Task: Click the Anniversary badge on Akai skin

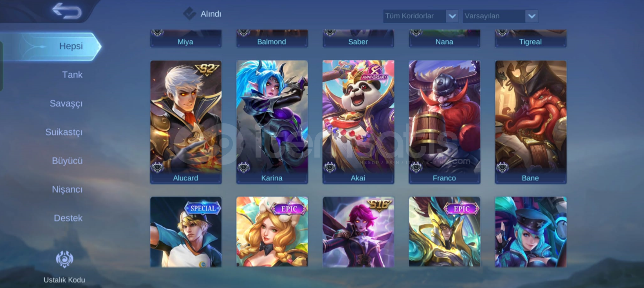Action: point(375,73)
